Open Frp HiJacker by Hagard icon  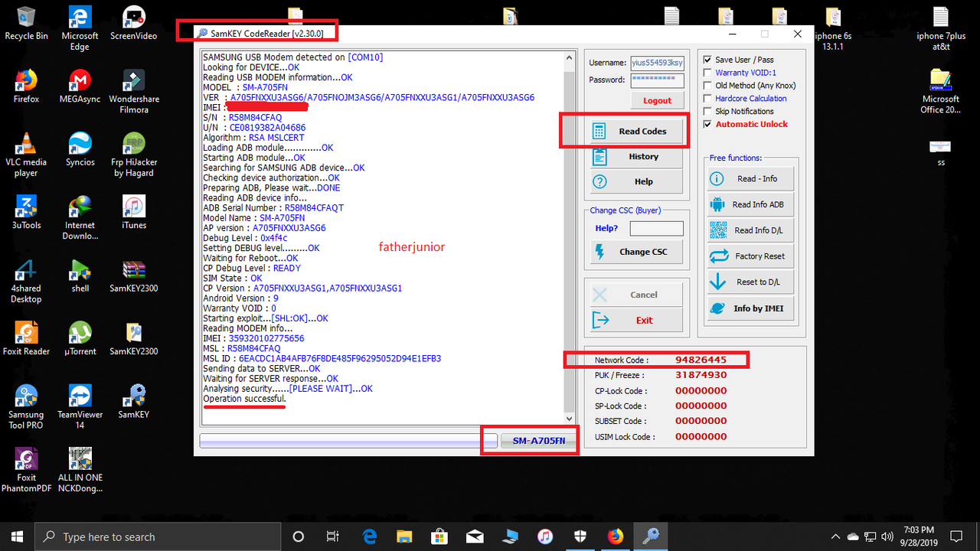134,155
